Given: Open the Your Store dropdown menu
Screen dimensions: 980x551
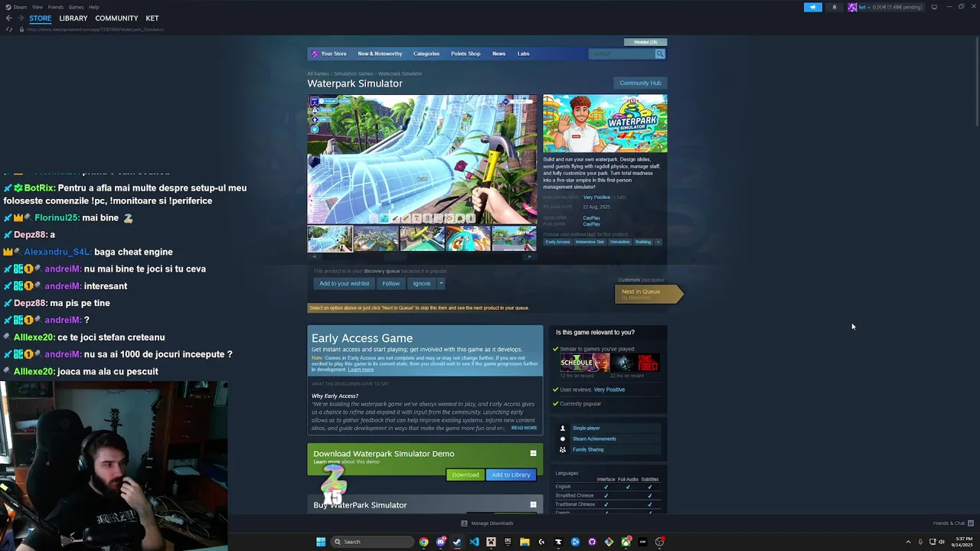Looking at the screenshot, I should pos(334,54).
